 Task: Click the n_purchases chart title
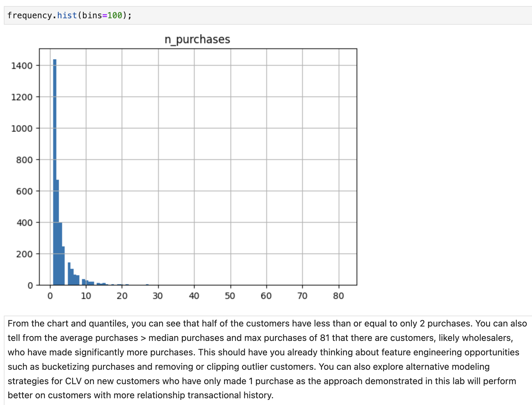tap(197, 39)
